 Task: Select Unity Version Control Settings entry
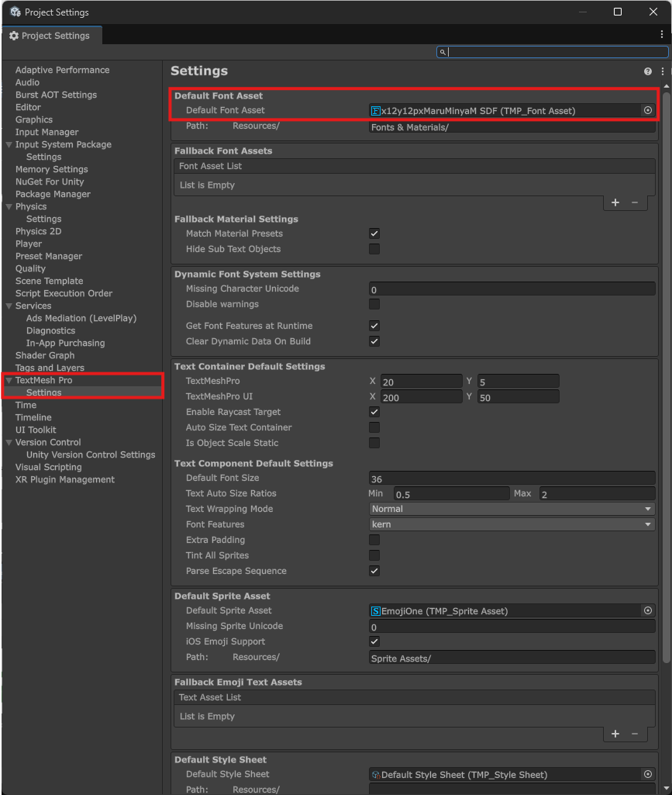pos(91,455)
